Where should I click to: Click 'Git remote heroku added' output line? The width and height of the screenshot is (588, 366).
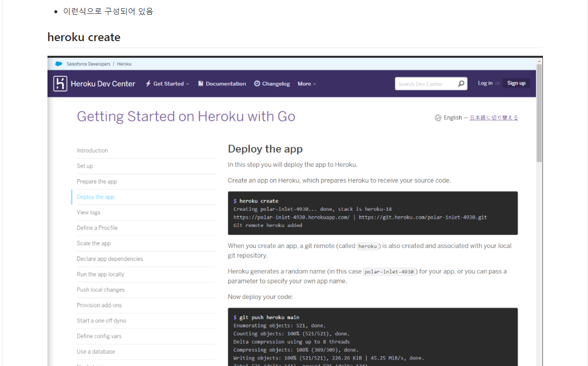[268, 226]
